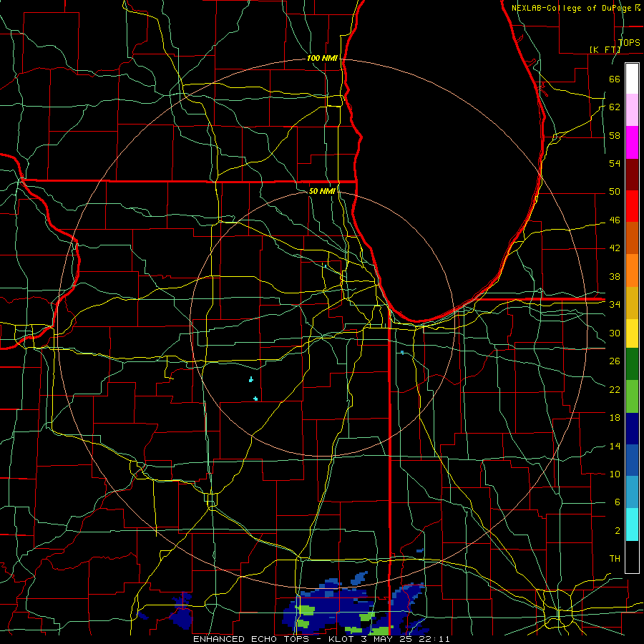This screenshot has width=644, height=644.
Task: Click the TH legend threshold label
Action: click(615, 559)
